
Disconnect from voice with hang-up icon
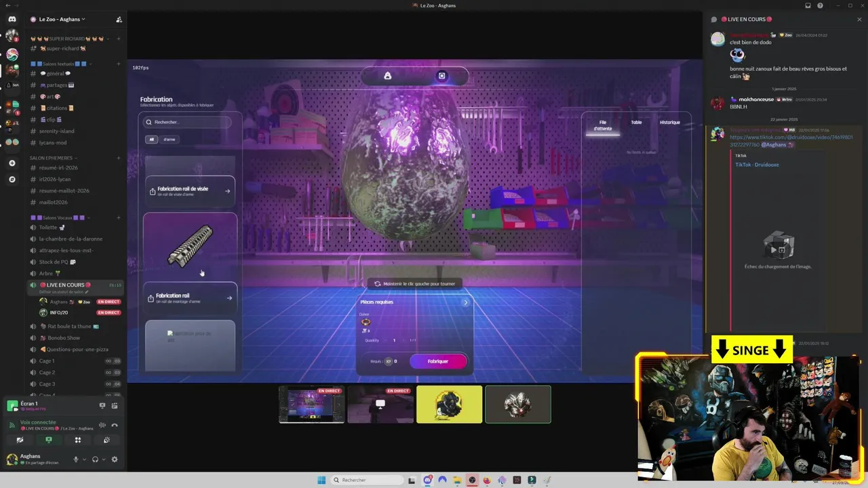pyautogui.click(x=115, y=425)
